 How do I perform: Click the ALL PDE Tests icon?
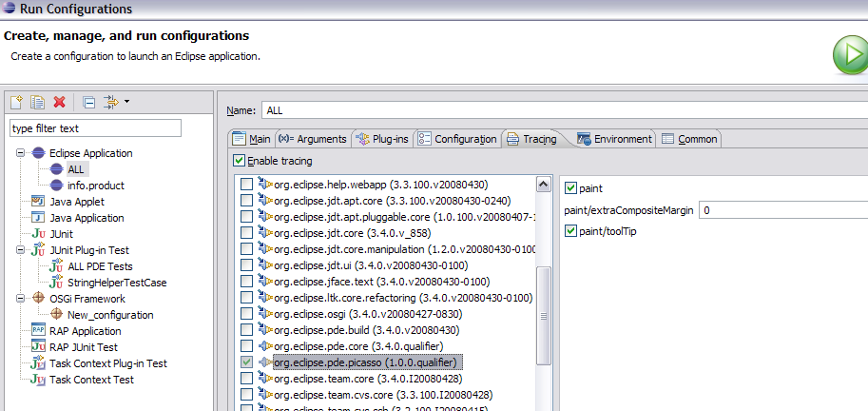pyautogui.click(x=56, y=266)
